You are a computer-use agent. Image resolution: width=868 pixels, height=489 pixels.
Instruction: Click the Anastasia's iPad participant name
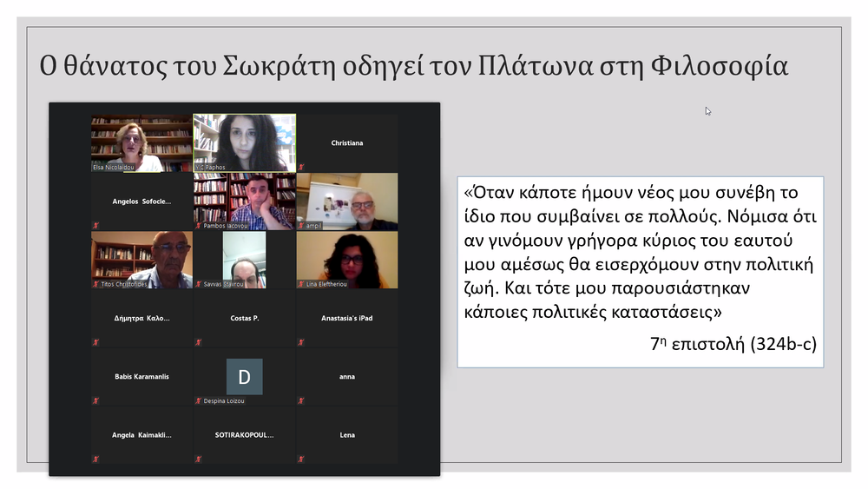[347, 319]
